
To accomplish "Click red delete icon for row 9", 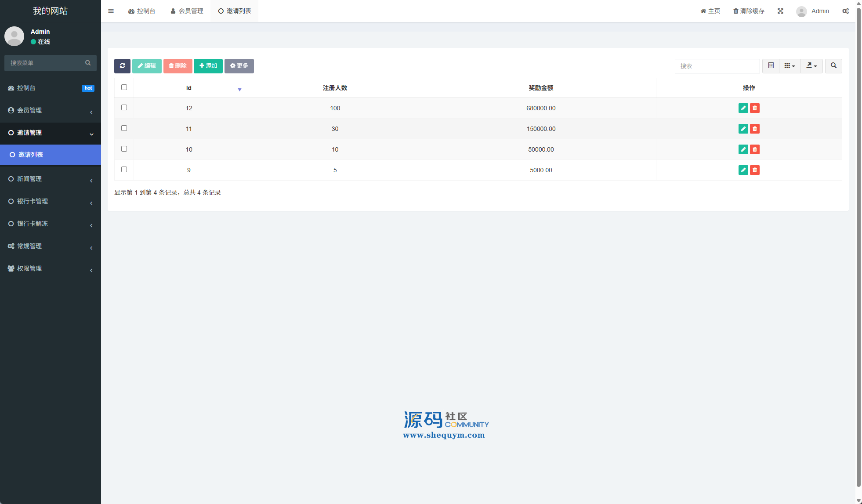I will coord(755,170).
